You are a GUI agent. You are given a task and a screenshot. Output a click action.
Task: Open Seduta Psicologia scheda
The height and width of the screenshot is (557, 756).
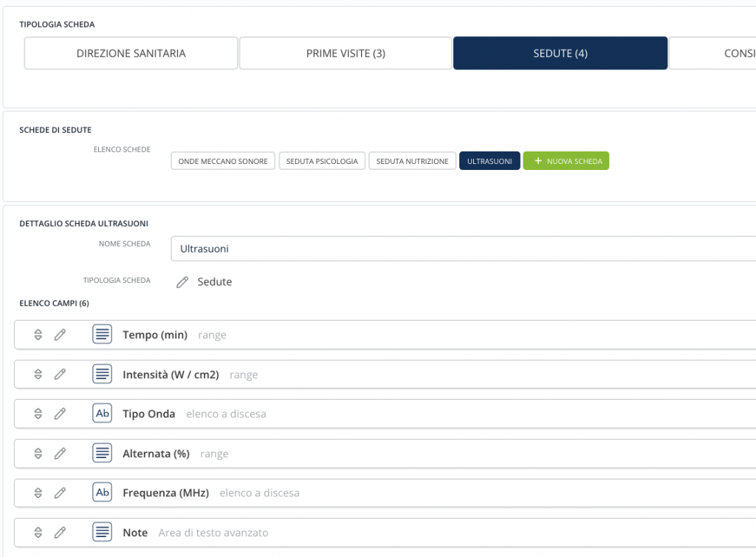click(x=322, y=161)
